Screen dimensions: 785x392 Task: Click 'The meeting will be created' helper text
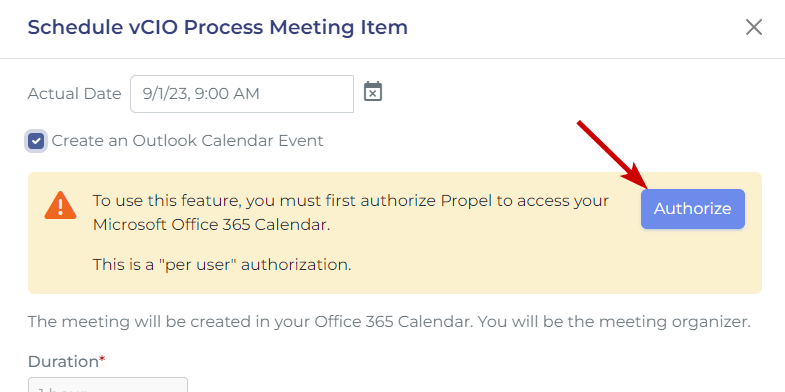tap(250, 321)
